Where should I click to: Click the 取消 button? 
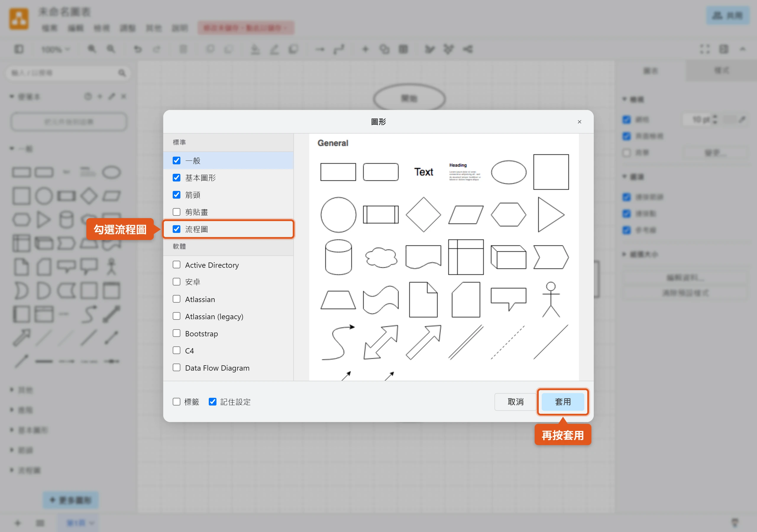coord(515,402)
